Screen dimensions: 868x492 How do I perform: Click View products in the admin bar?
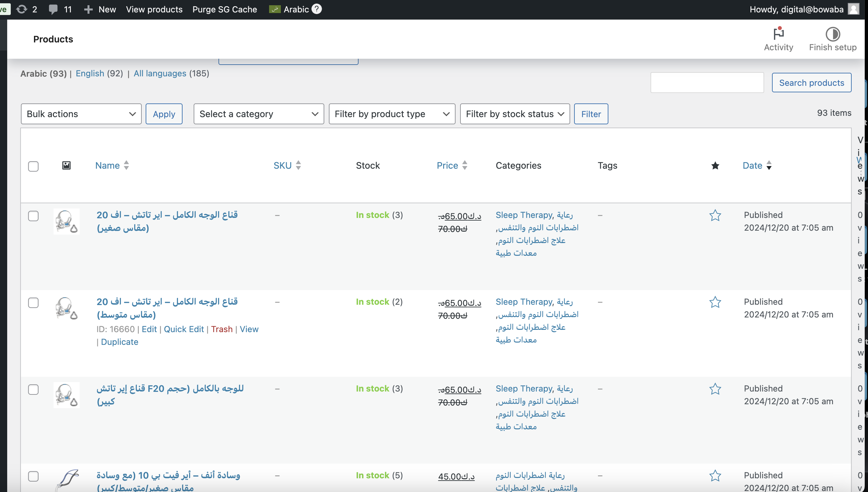[154, 9]
